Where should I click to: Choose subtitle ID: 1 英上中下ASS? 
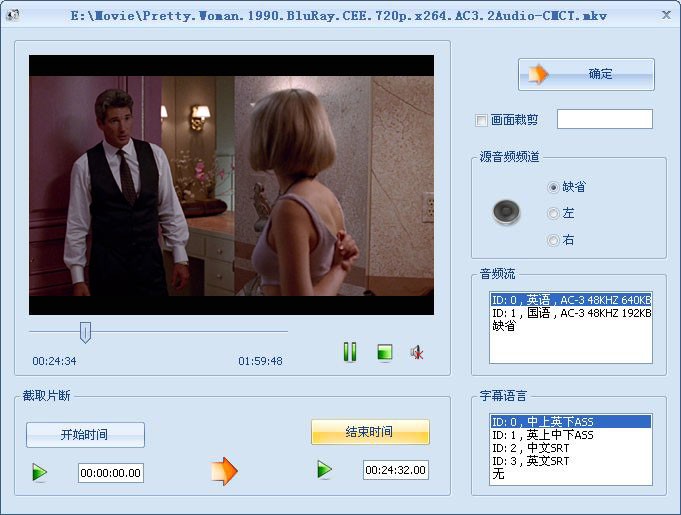coord(571,435)
